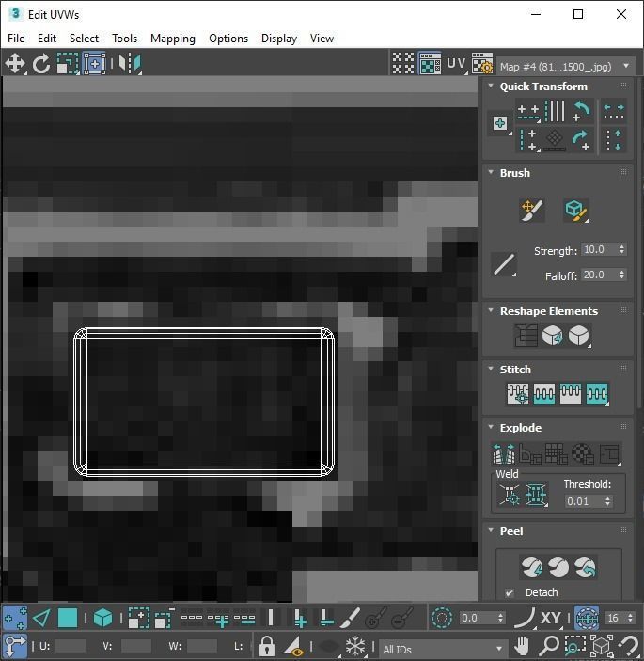The width and height of the screenshot is (644, 661).
Task: Click the Break icon in Explode
Action: [504, 453]
